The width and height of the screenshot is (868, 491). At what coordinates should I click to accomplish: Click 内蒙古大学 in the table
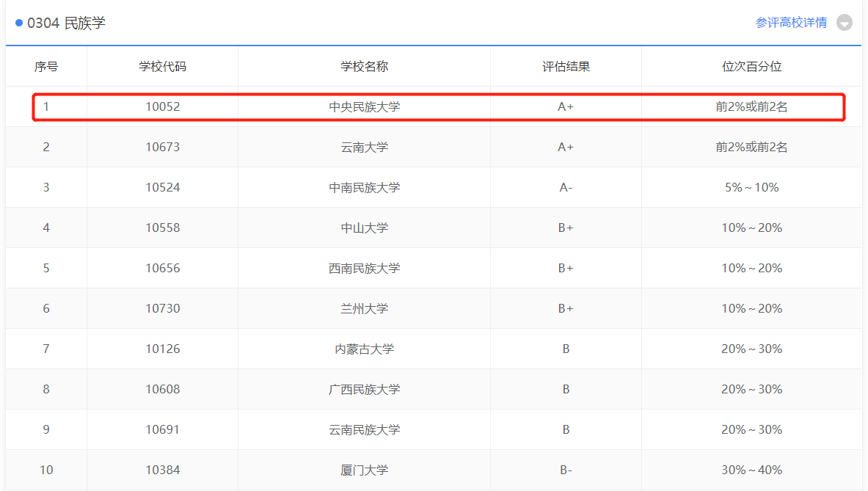pyautogui.click(x=364, y=349)
